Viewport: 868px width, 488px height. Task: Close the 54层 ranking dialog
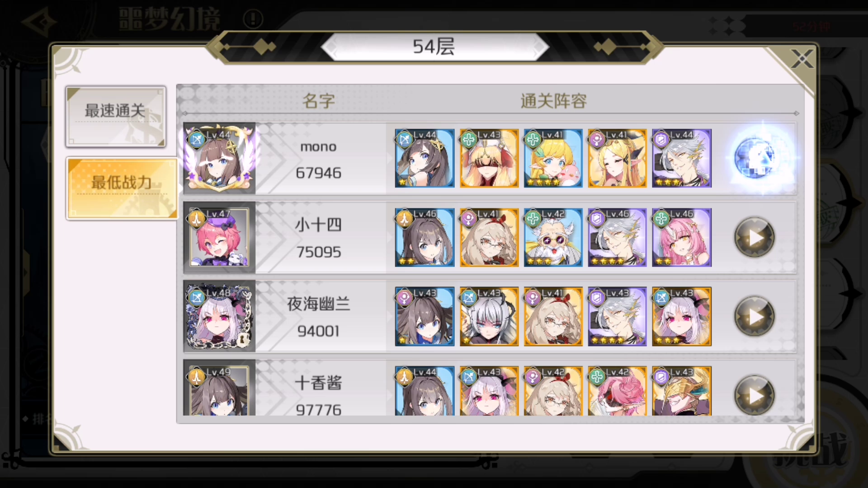[x=802, y=59]
